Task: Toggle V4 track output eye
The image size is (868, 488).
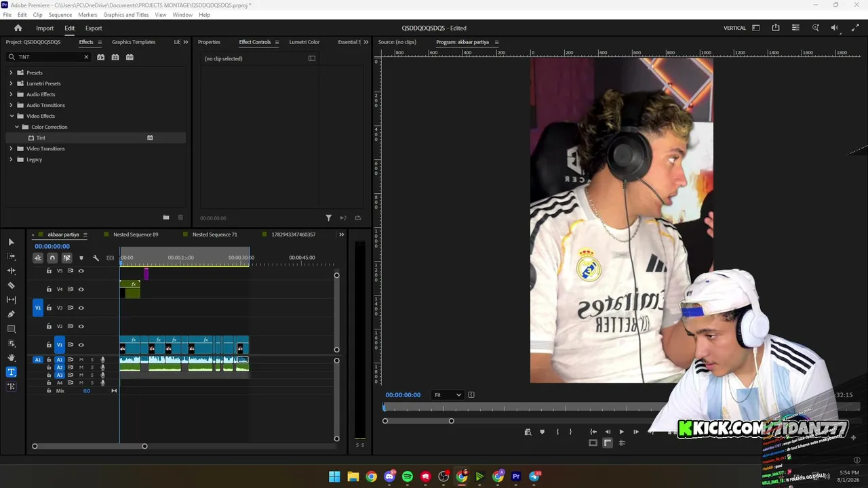Action: coord(81,289)
